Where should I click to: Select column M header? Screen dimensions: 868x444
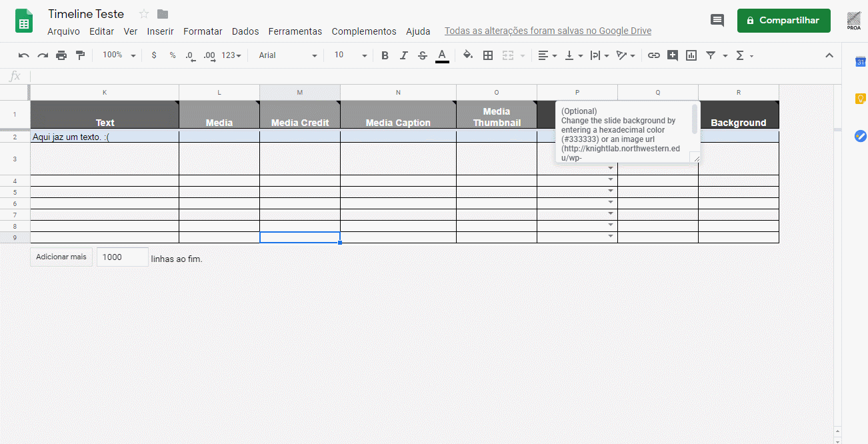(300, 92)
